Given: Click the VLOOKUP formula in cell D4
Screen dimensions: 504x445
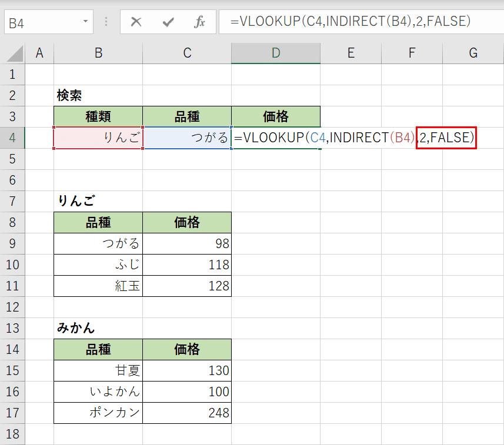Looking at the screenshot, I should pyautogui.click(x=353, y=138).
